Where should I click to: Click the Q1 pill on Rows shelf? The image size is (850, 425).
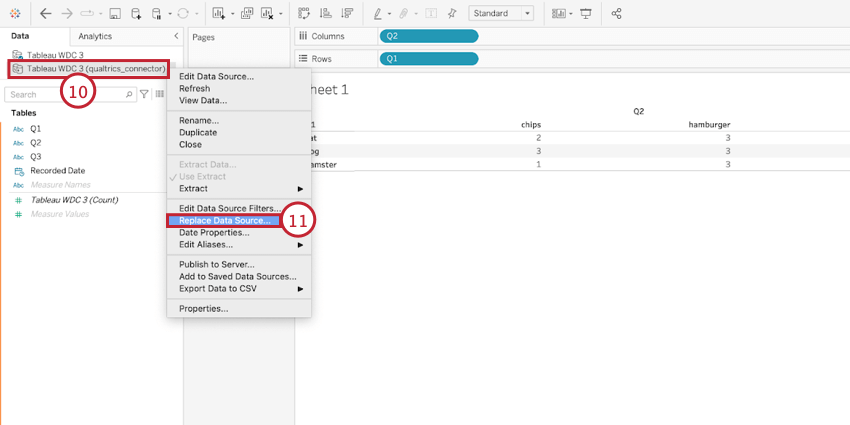[x=429, y=59]
